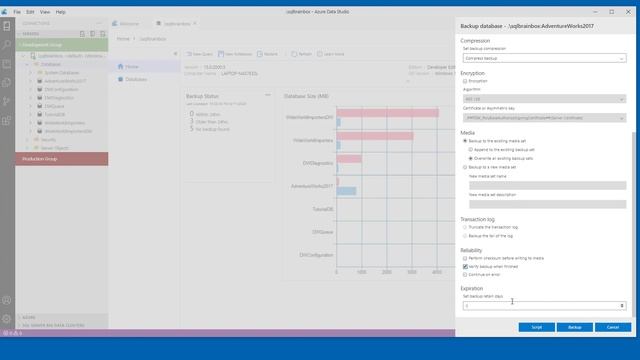Click the Script button in backup dialog

537,327
